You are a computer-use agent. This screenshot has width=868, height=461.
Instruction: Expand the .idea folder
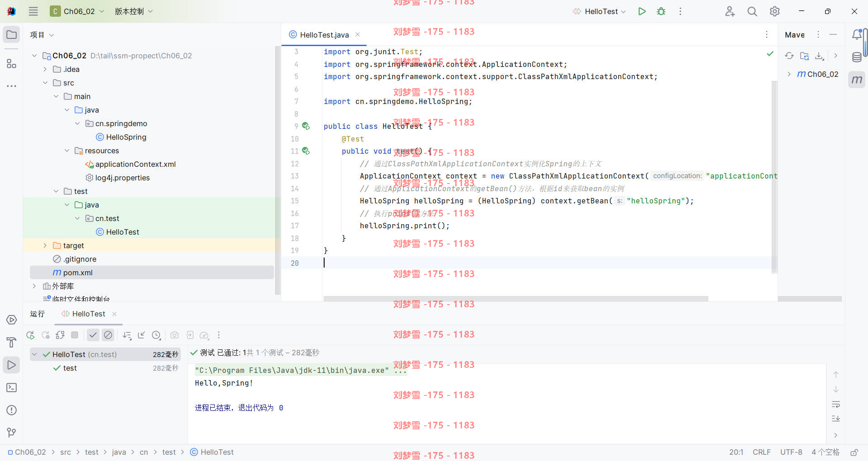45,69
